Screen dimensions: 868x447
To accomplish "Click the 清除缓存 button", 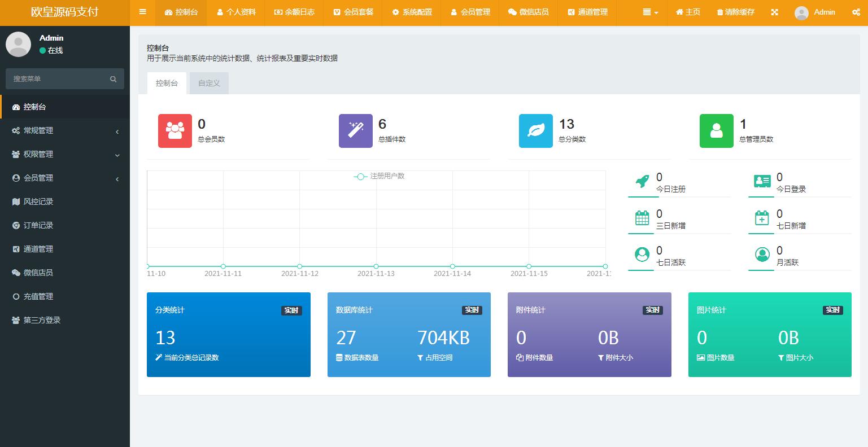I will 735,12.
